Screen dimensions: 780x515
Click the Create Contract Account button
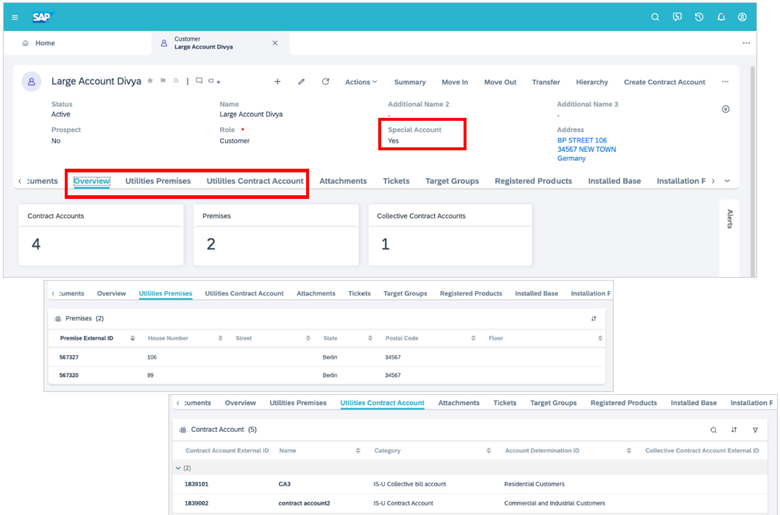pyautogui.click(x=665, y=82)
